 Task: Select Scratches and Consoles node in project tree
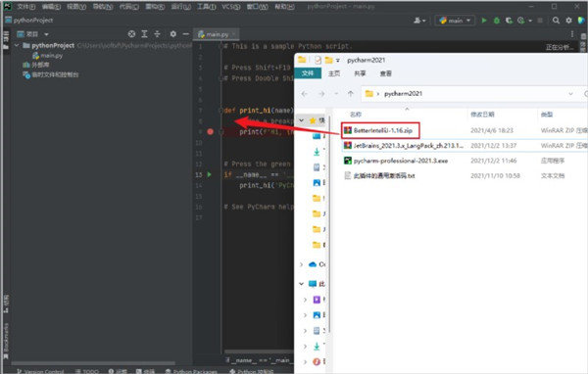click(x=51, y=74)
